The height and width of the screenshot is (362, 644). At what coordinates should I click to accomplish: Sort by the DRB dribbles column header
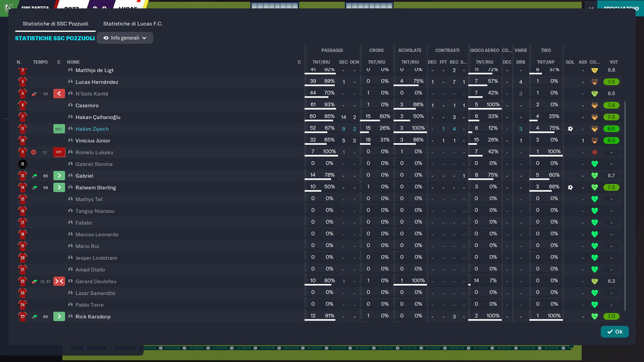pyautogui.click(x=521, y=62)
